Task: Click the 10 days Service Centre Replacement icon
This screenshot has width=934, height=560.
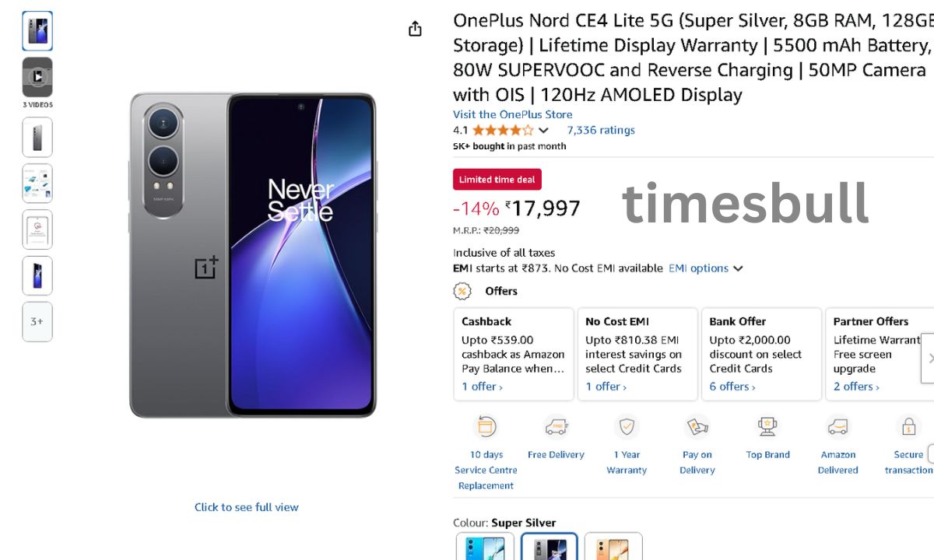Action: (x=486, y=427)
